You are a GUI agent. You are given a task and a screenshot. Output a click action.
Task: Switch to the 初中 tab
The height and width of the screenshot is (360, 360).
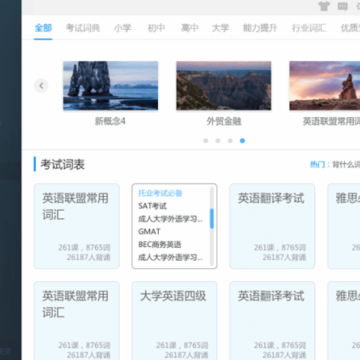[x=156, y=28]
